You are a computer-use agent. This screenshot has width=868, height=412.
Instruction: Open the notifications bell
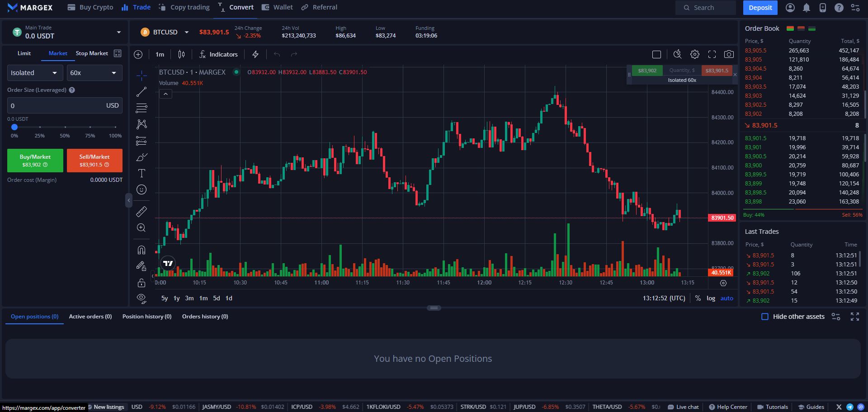tap(807, 8)
